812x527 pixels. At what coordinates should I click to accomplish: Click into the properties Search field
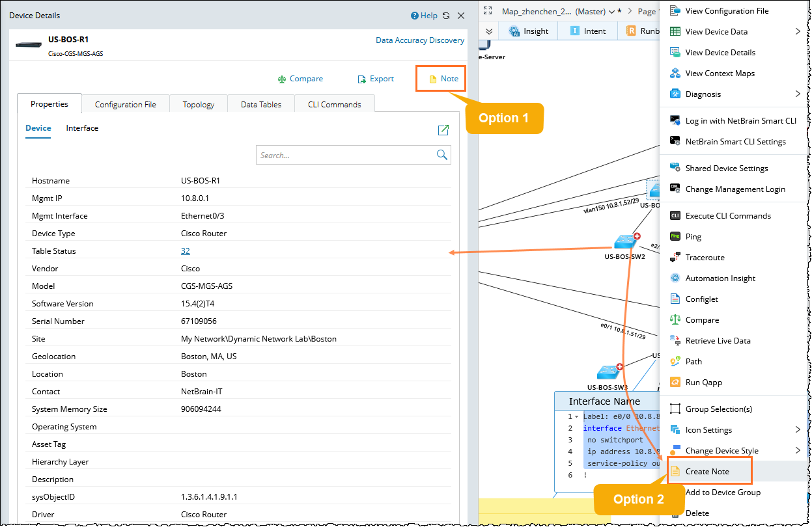(x=345, y=155)
